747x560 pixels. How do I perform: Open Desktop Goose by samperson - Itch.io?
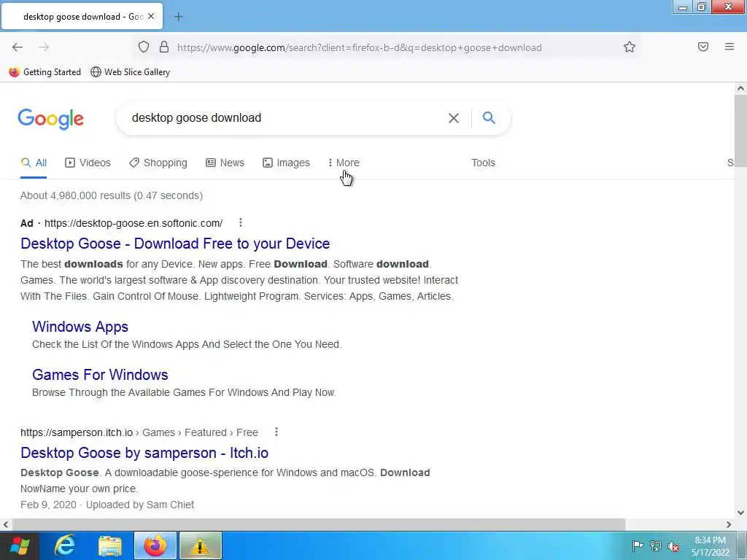(144, 453)
